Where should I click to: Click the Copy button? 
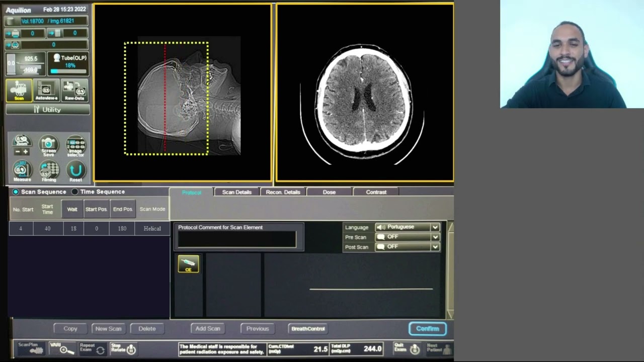click(70, 328)
